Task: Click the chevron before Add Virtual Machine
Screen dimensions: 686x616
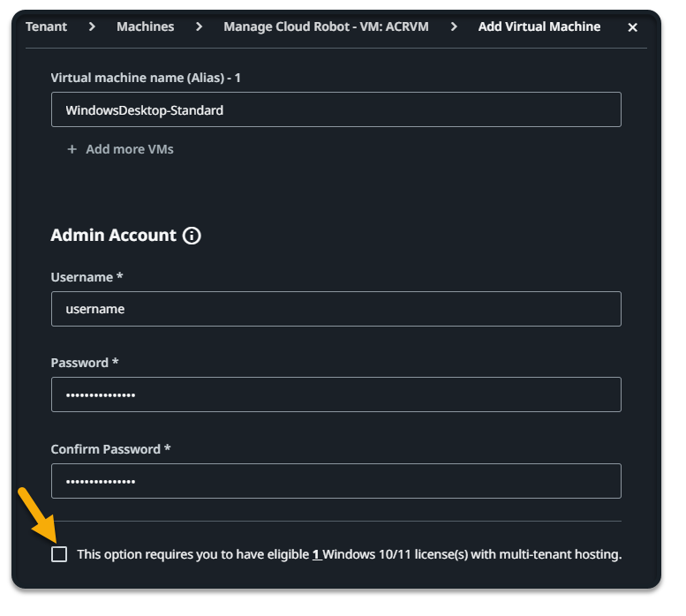Action: click(454, 26)
